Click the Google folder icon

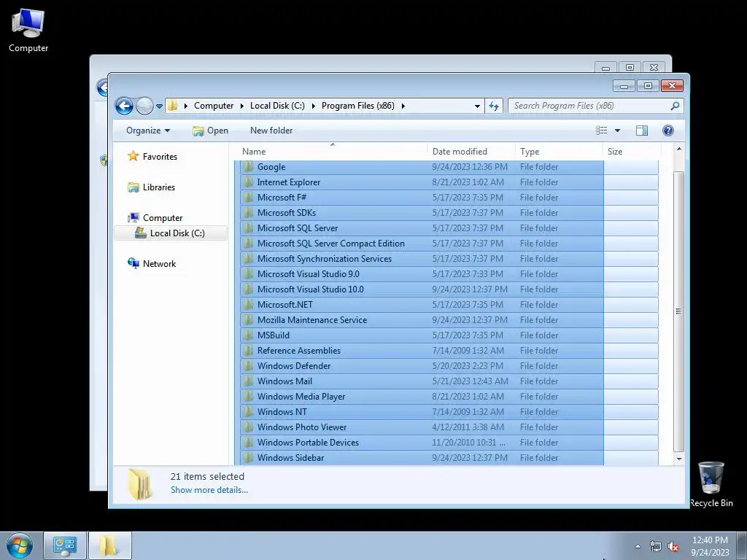(248, 167)
